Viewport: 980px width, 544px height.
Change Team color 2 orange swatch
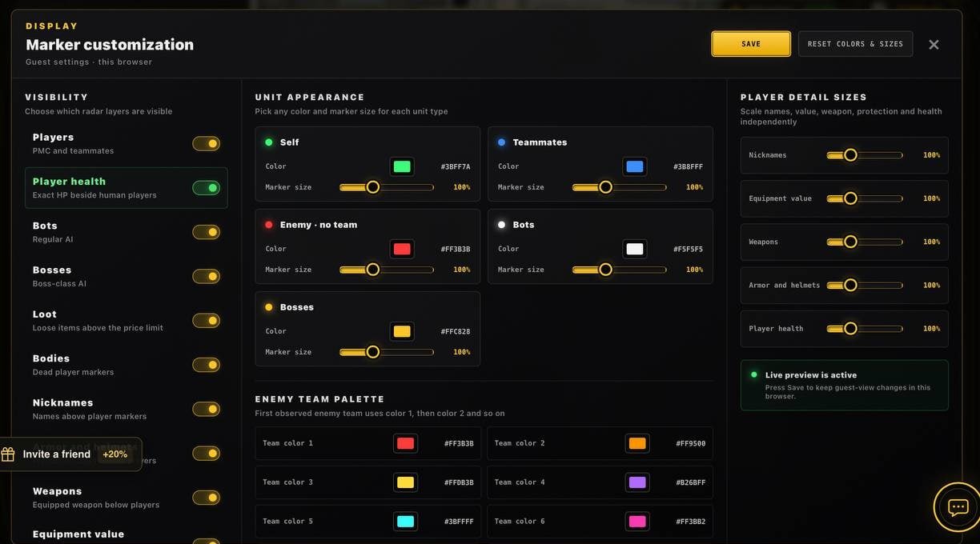pyautogui.click(x=637, y=443)
